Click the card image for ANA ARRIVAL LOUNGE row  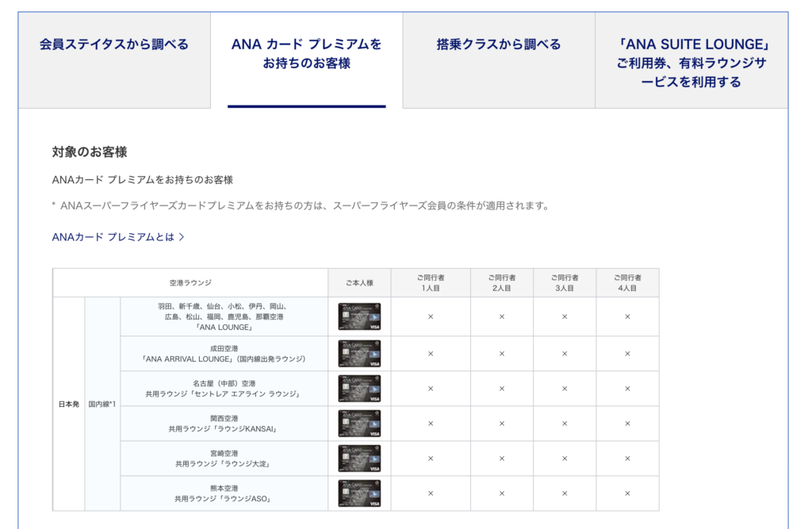tap(359, 354)
